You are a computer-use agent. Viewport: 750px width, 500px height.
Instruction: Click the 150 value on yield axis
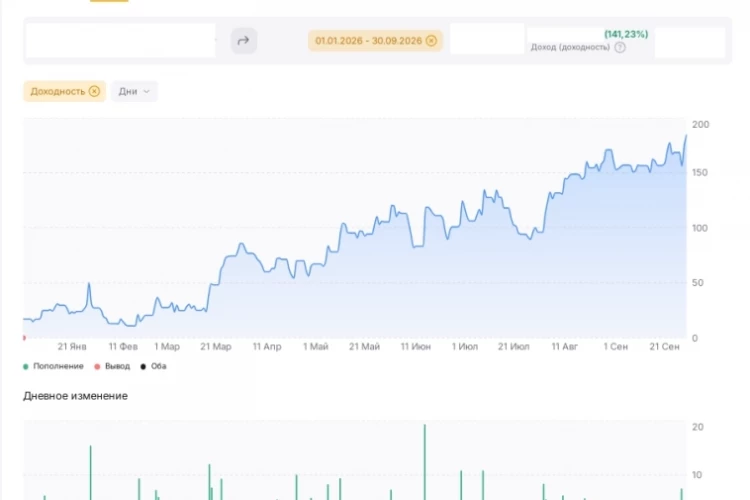pyautogui.click(x=700, y=173)
